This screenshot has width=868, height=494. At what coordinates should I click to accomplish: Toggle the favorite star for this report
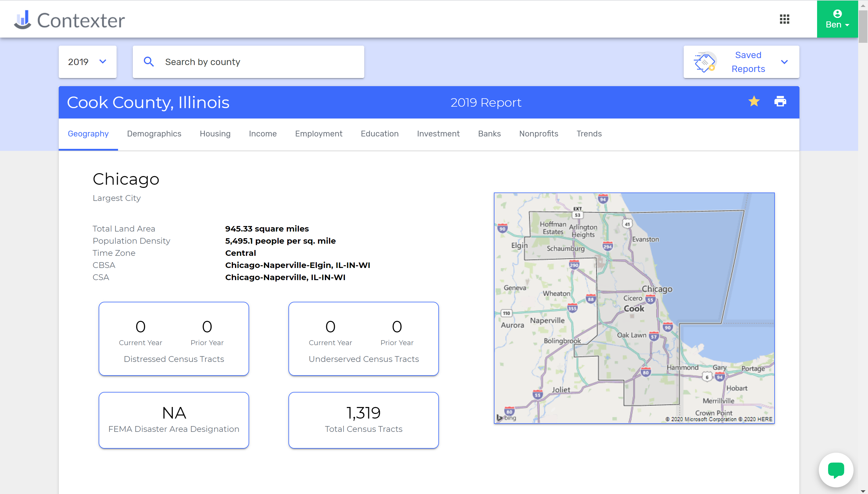[x=754, y=101]
